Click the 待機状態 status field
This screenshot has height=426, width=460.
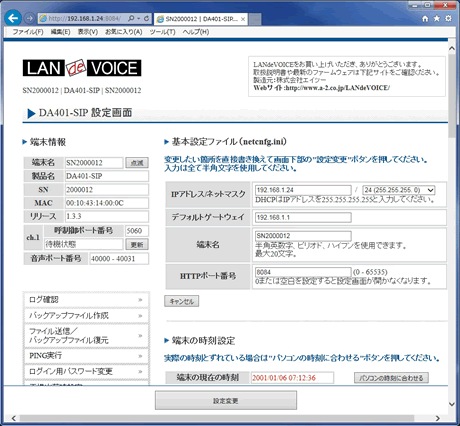click(84, 244)
